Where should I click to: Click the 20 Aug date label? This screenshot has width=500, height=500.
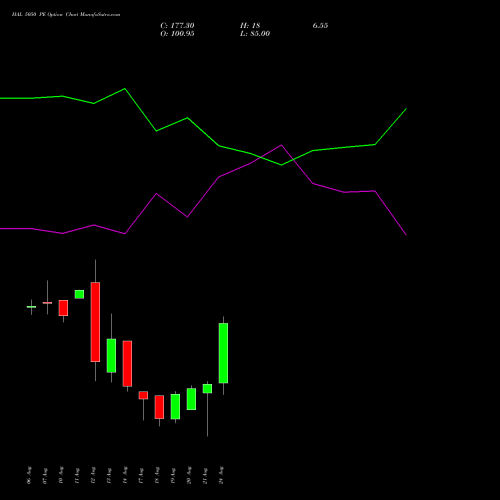coord(189,475)
